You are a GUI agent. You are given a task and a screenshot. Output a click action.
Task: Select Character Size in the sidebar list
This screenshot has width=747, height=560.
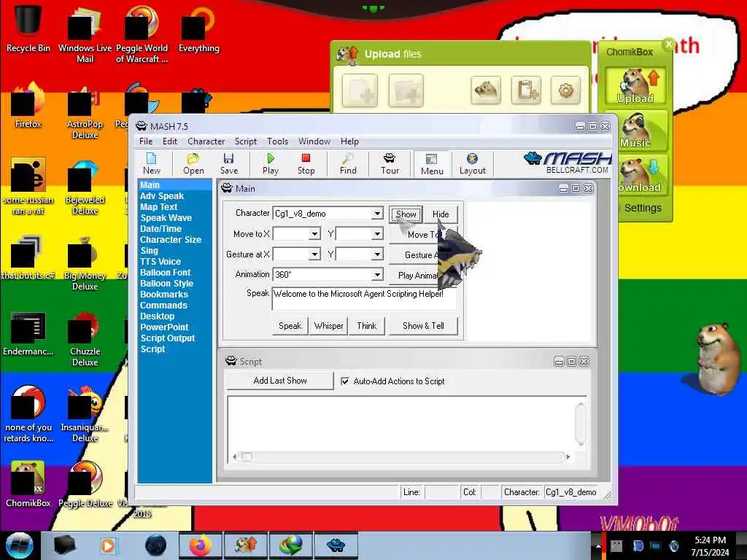170,239
